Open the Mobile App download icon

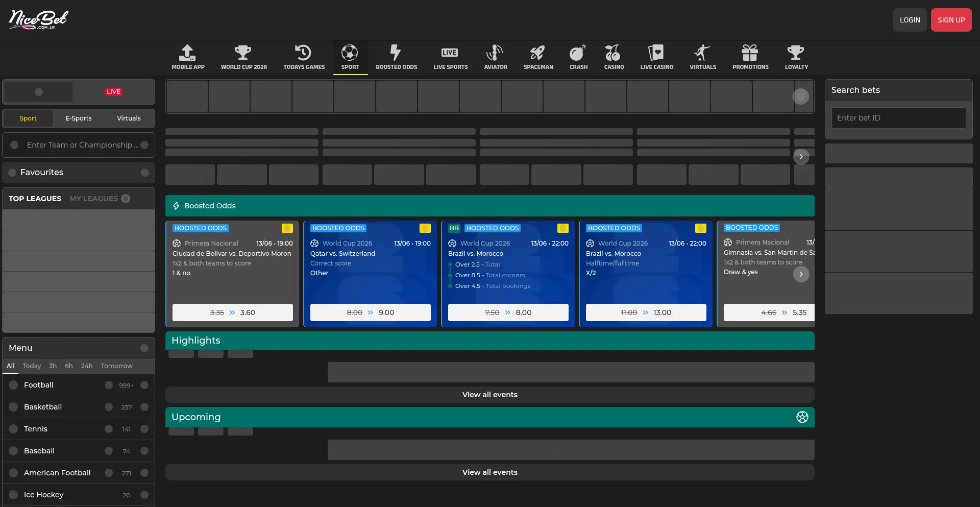(188, 53)
